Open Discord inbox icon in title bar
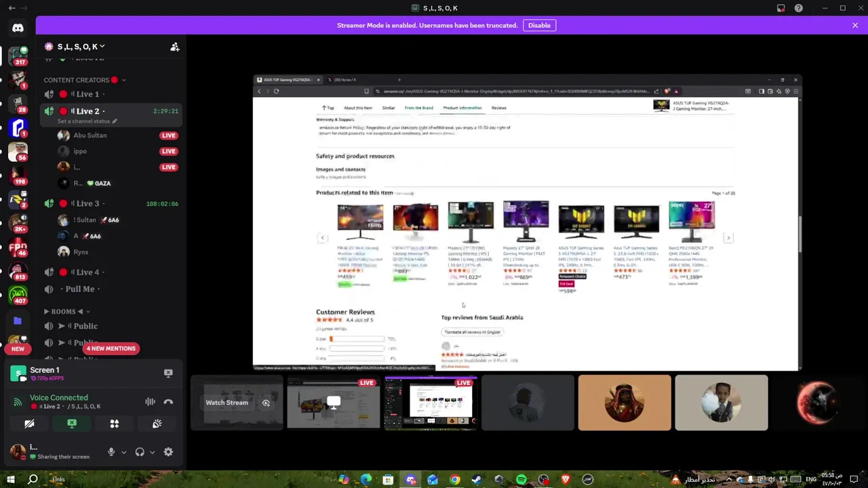Screen dimensions: 868x488 (781, 8)
